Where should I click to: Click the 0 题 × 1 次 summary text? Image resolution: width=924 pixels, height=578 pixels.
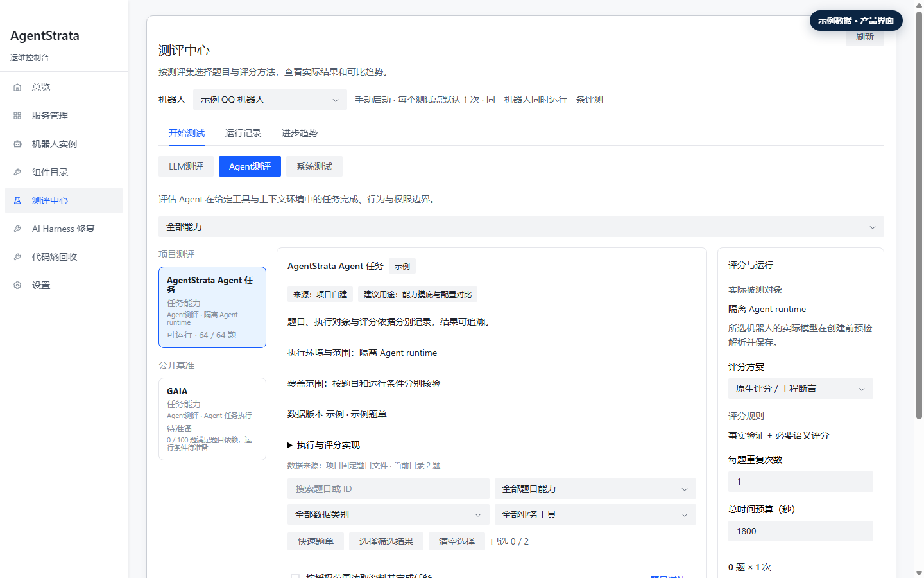pyautogui.click(x=749, y=567)
